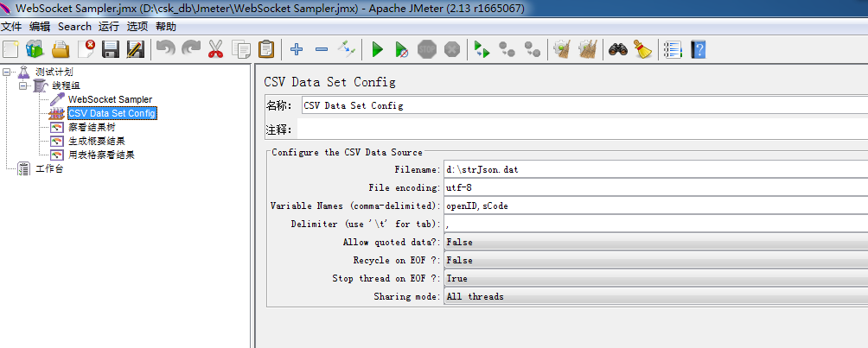Click the File encoding input field
This screenshot has width=868, height=348.
(655, 188)
